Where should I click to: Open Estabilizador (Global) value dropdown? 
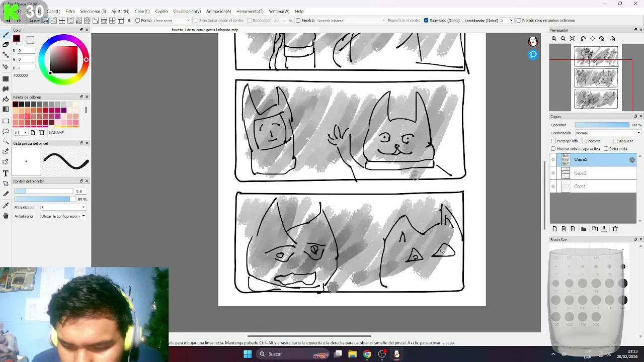[x=507, y=21]
